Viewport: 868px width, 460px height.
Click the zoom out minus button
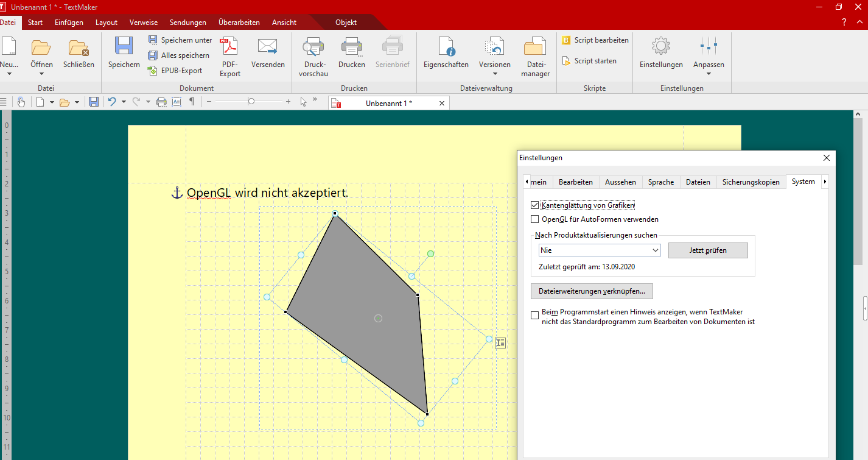click(209, 102)
